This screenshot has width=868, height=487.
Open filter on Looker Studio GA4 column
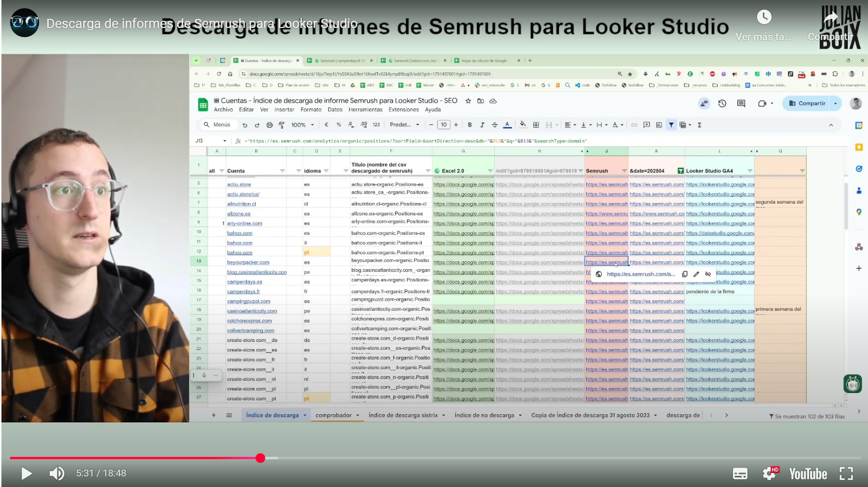coord(750,171)
